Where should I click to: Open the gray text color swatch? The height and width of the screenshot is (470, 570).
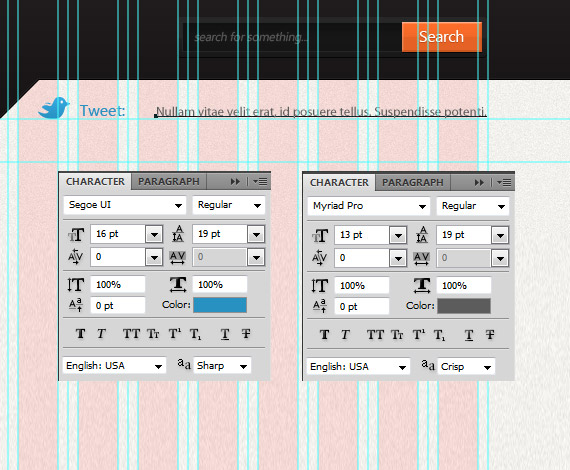coord(464,306)
